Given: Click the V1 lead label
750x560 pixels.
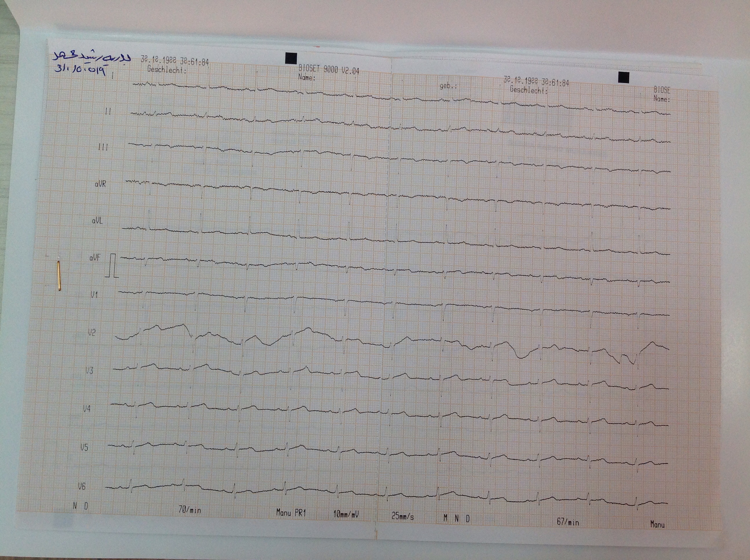Looking at the screenshot, I should point(94,295).
